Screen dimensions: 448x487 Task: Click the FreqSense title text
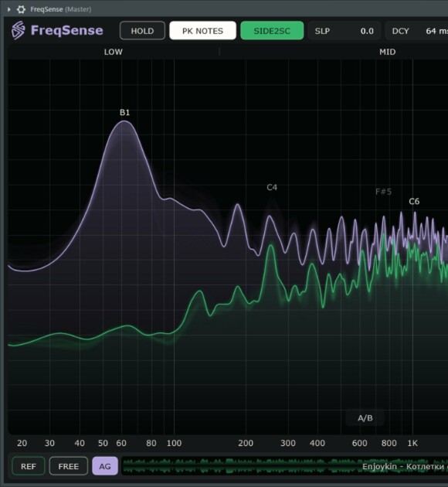[x=66, y=30]
